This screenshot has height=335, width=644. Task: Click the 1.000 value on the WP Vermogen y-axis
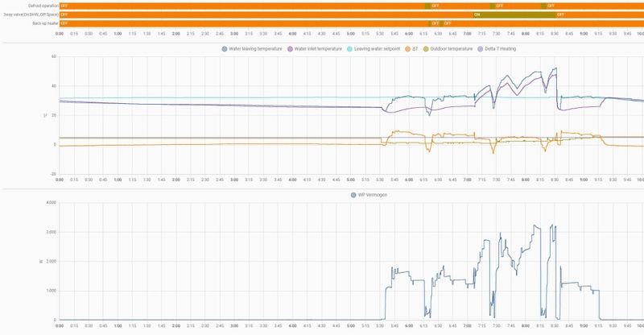52,291
